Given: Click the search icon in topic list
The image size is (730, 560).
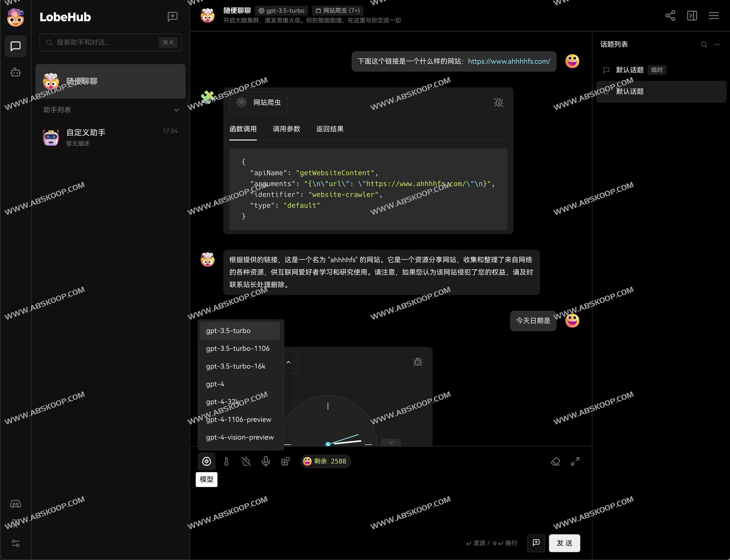Looking at the screenshot, I should 703,44.
